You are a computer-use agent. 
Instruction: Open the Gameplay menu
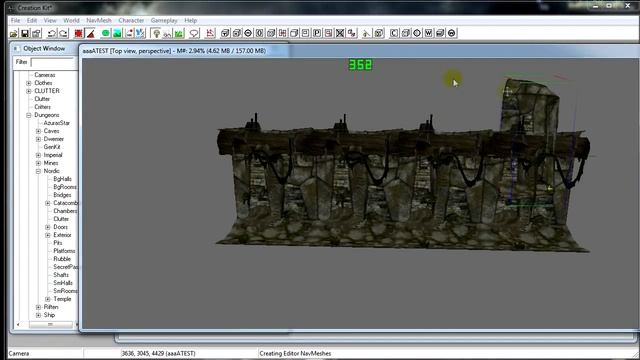(164, 20)
